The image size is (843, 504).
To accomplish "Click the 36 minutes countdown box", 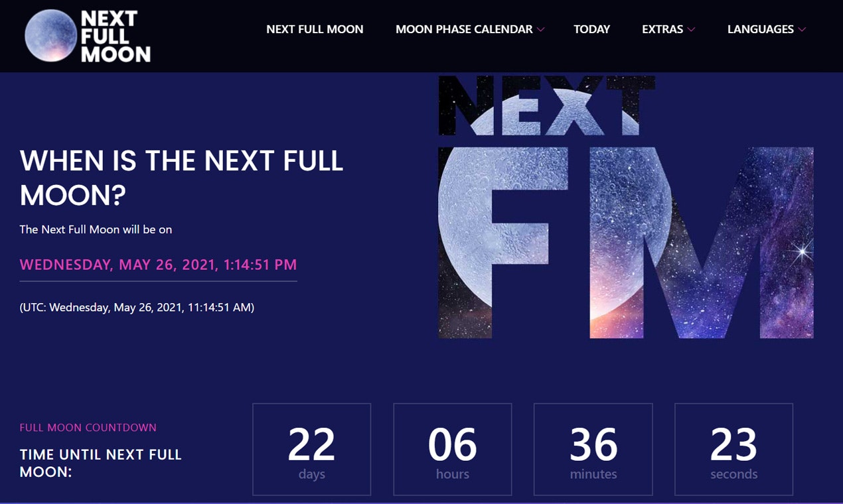I will click(593, 449).
